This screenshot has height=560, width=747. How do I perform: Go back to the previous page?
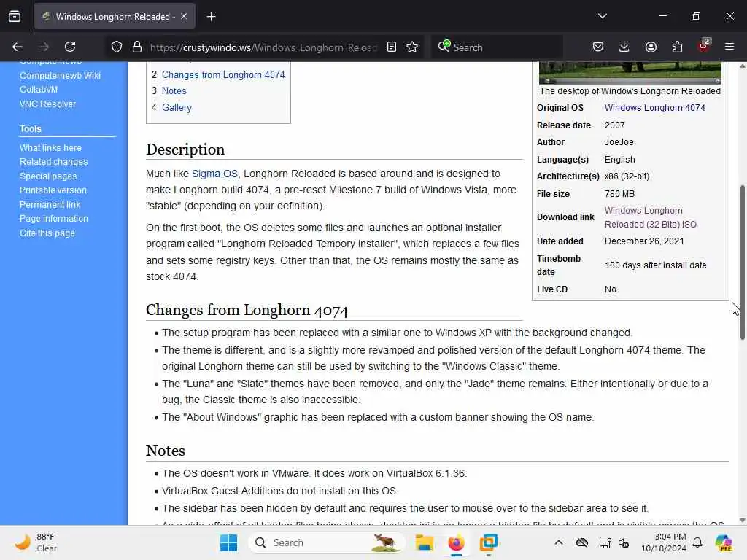point(18,47)
